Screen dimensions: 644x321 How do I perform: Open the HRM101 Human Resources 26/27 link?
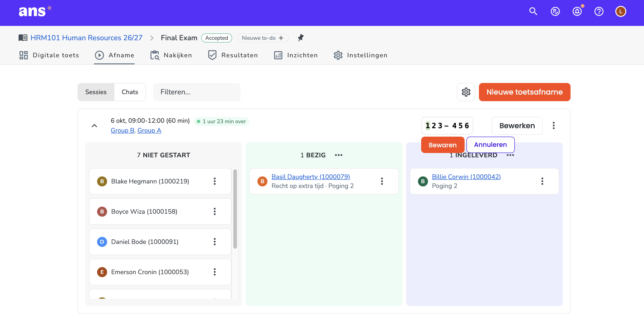coord(86,38)
